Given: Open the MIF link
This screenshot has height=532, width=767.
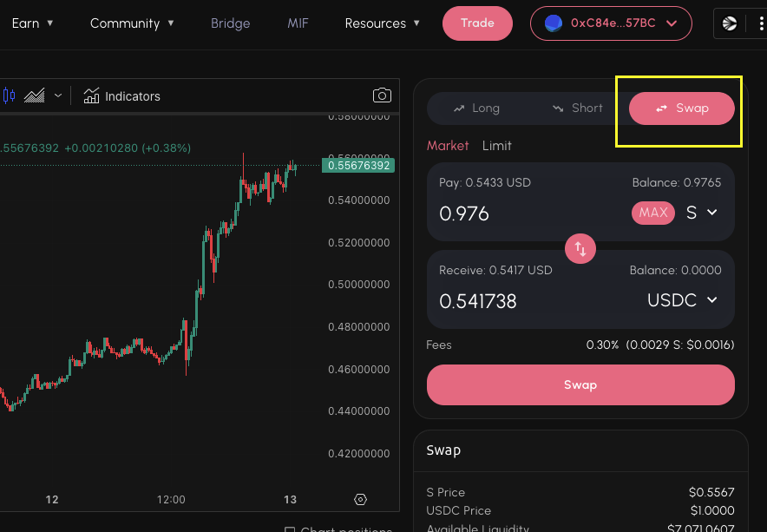Looking at the screenshot, I should tap(298, 23).
